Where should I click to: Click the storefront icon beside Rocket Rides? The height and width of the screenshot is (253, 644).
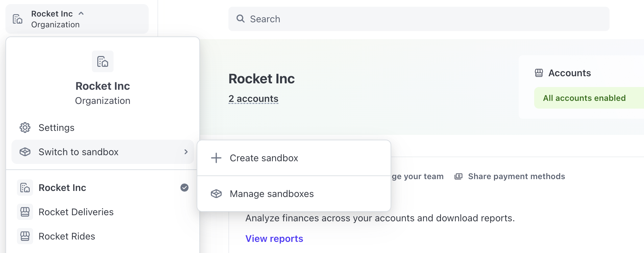(x=25, y=236)
